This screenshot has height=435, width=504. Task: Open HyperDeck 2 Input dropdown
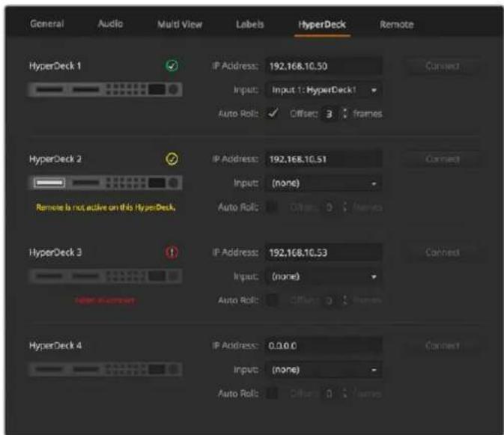pyautogui.click(x=324, y=183)
